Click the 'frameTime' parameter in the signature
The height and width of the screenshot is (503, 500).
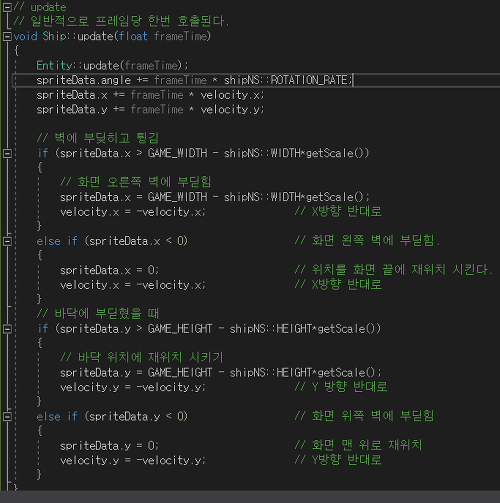(x=180, y=36)
